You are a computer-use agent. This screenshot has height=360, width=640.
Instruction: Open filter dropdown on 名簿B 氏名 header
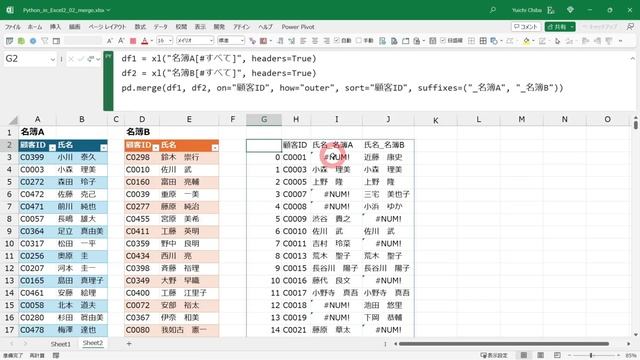point(215,148)
